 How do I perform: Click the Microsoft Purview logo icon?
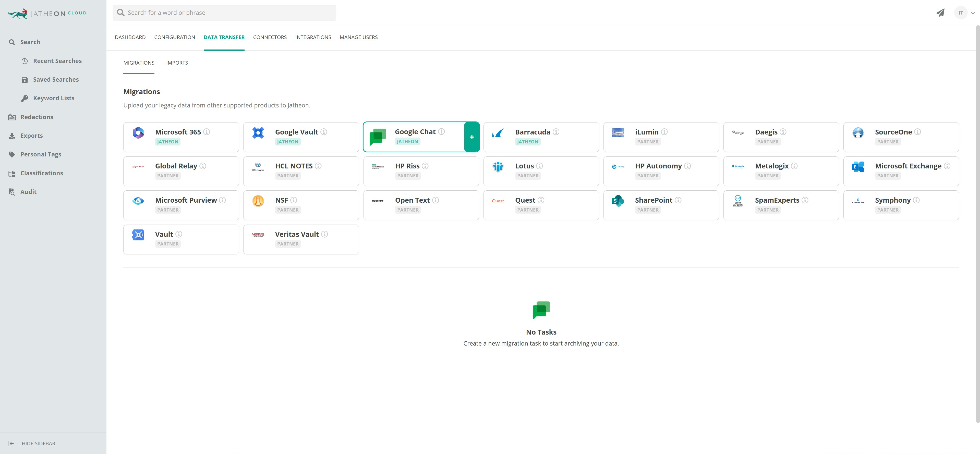click(138, 201)
